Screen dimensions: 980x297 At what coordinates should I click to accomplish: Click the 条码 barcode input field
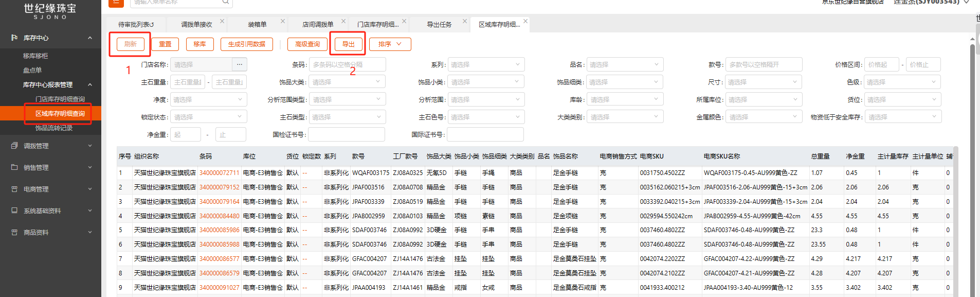(x=347, y=64)
